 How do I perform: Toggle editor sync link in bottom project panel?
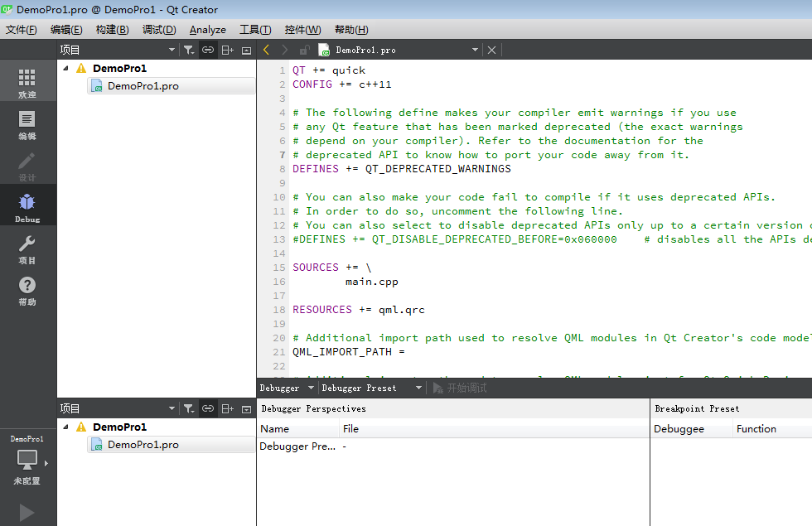[x=208, y=408]
